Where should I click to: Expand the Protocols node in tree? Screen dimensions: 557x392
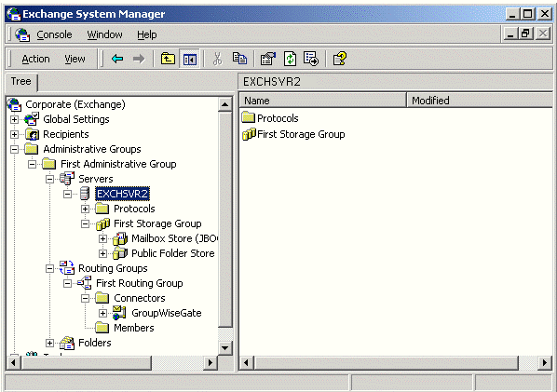(x=86, y=210)
